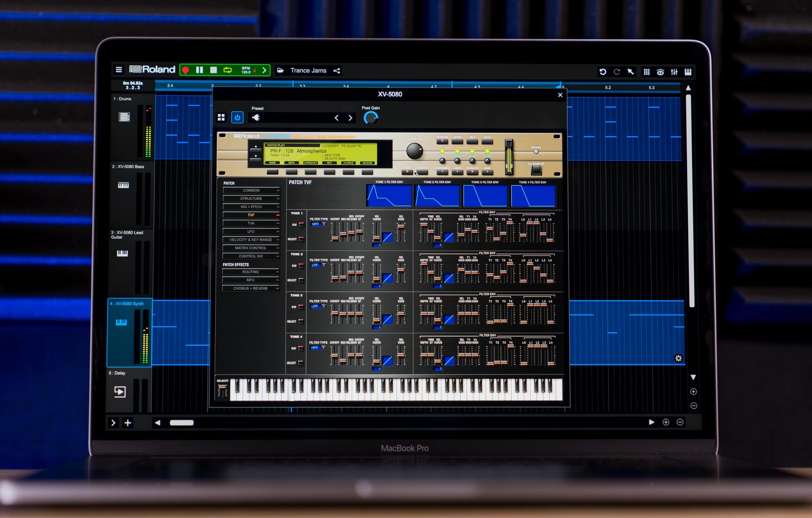
Task: Toggle the Tone 3 SW switch
Action: pos(301,306)
